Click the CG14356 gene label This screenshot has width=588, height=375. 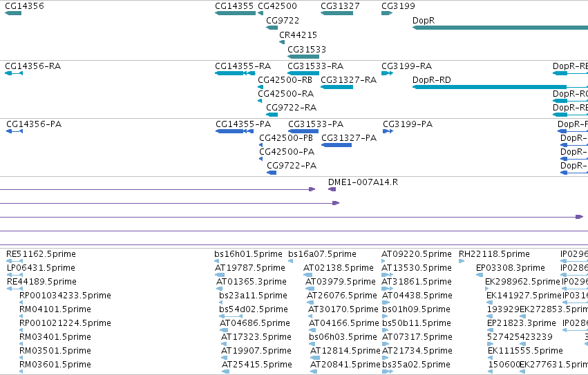click(24, 6)
